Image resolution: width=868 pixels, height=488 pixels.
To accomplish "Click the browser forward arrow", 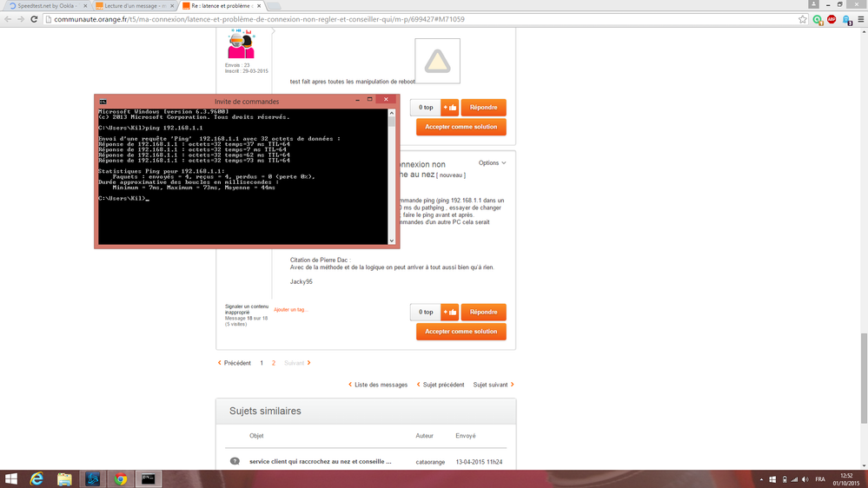I will click(x=21, y=19).
